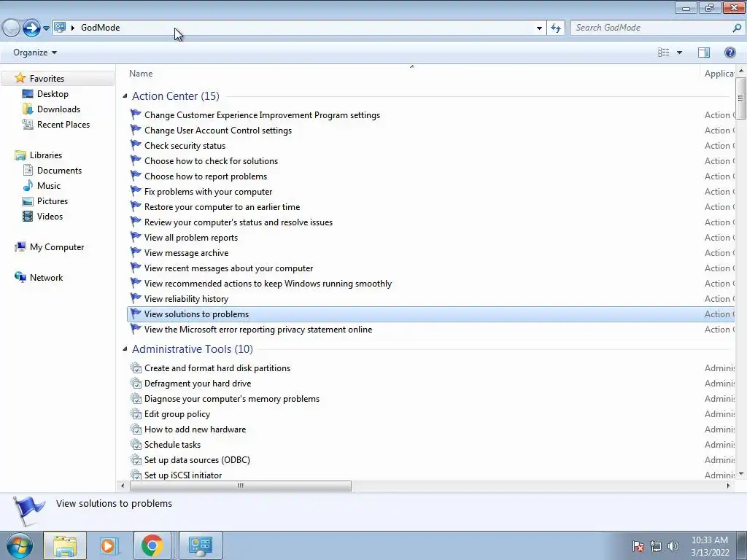Click the Change your view icon
Screen dimensions: 747x560
(664, 52)
